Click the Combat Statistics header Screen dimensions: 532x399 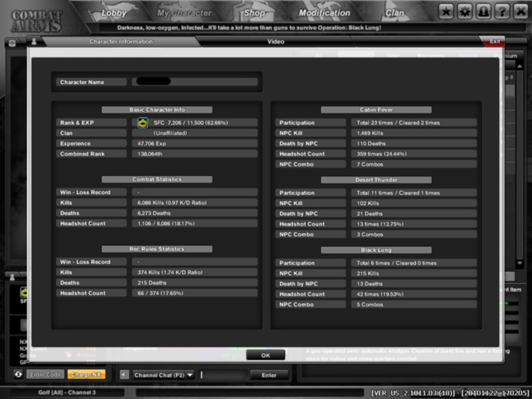157,179
